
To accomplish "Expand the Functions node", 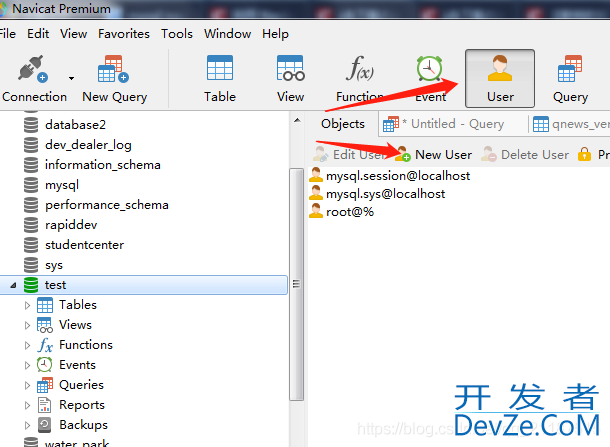I will coord(27,345).
